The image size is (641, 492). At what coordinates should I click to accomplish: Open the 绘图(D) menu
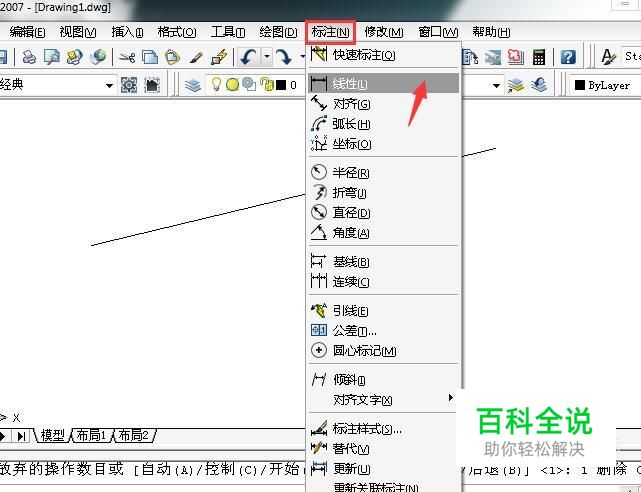coord(278,32)
